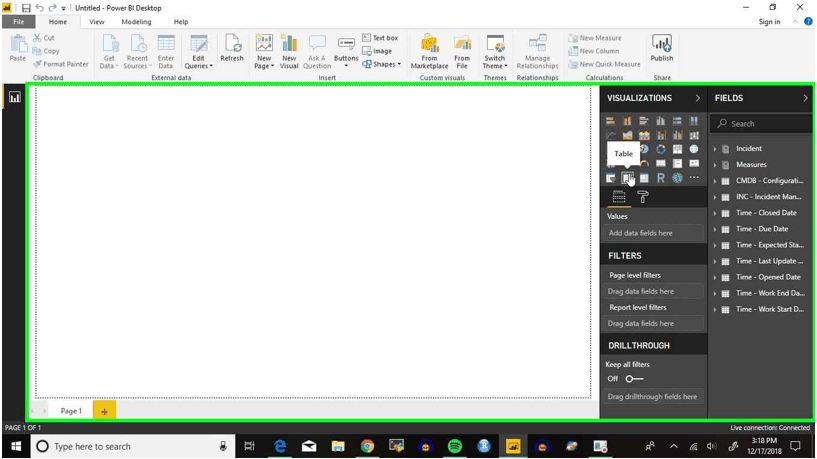The image size is (817, 459).
Task: Open the Windows Start menu
Action: point(16,446)
